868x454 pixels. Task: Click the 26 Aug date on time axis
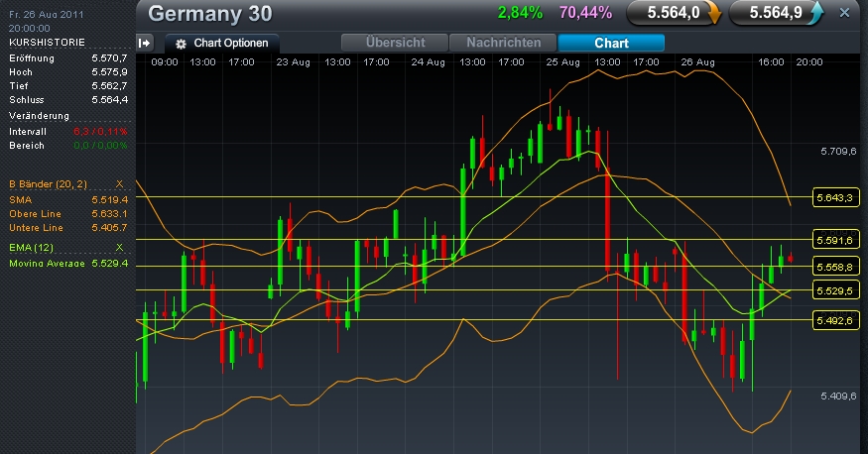coord(697,61)
